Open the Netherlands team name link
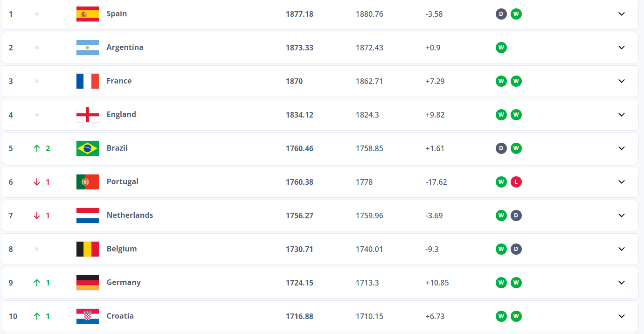This screenshot has width=644, height=334. pos(130,216)
